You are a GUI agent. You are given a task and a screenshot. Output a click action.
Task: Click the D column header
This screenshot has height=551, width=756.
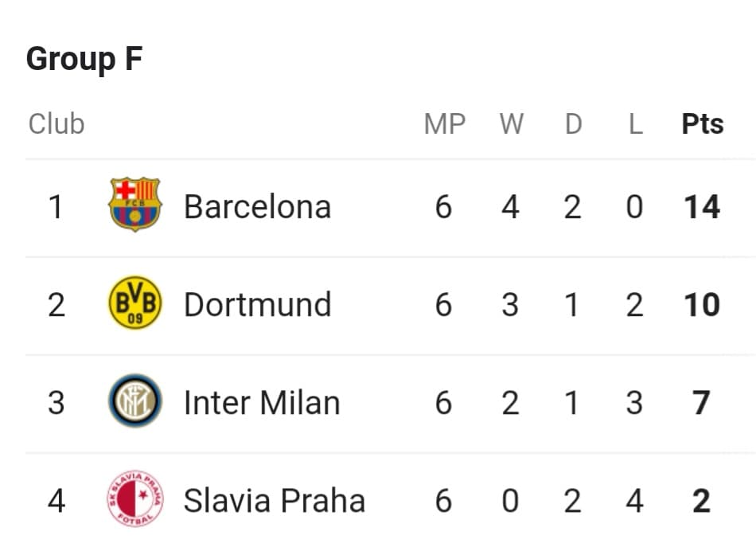[573, 124]
